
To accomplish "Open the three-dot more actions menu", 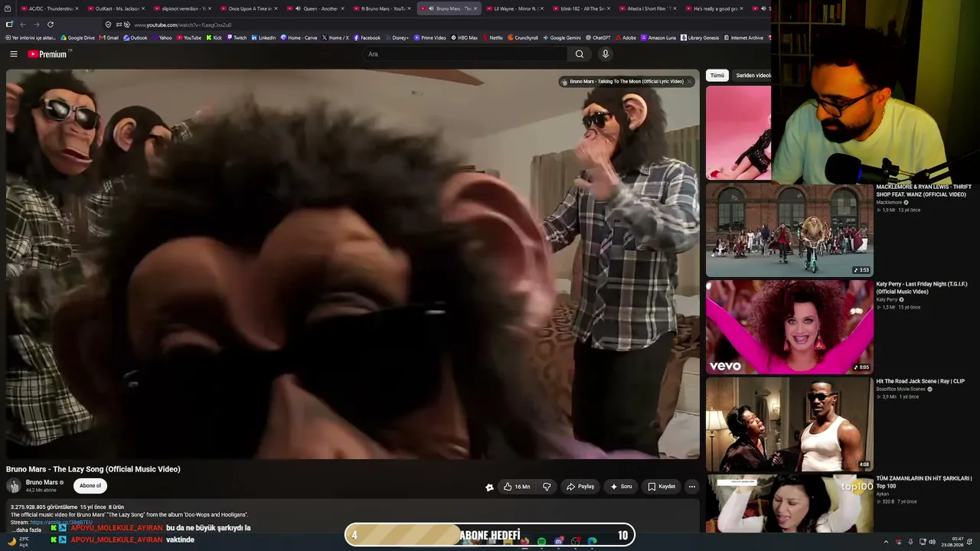I will (691, 487).
